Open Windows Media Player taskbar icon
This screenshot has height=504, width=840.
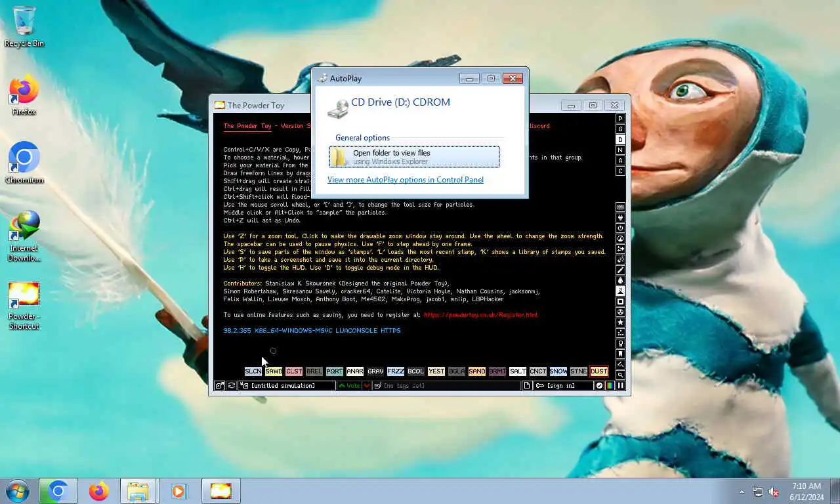coord(178,491)
